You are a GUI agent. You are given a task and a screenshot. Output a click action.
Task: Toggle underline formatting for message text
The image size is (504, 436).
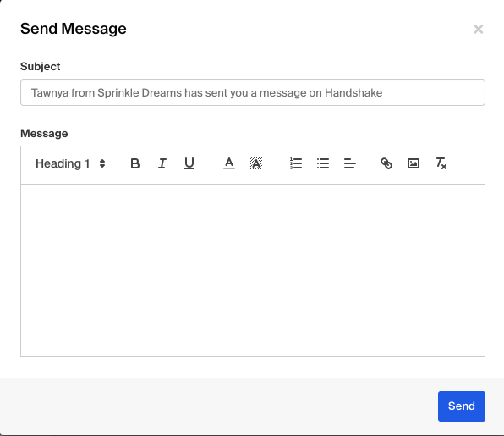click(x=189, y=163)
